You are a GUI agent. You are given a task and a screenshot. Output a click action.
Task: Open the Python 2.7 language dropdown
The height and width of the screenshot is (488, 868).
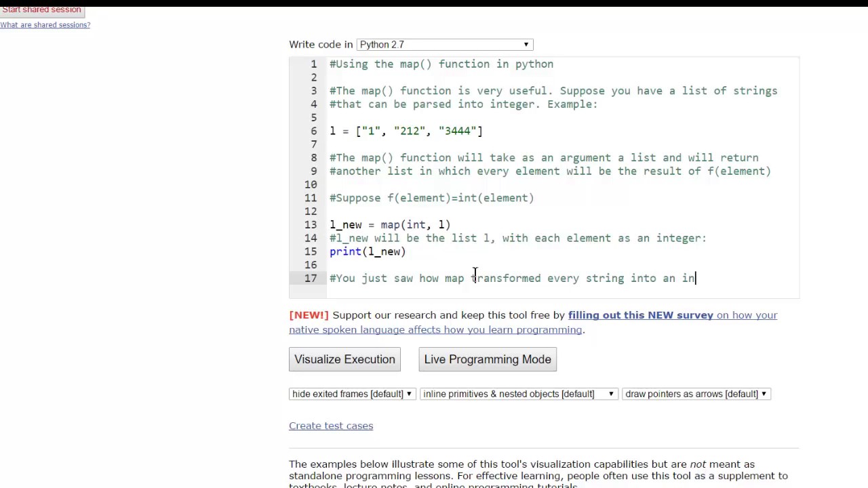pos(445,45)
